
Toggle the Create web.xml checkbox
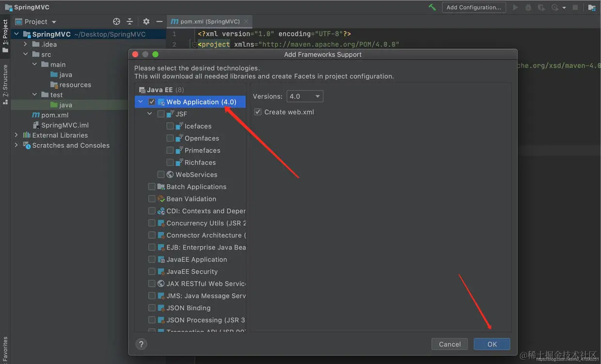click(x=258, y=112)
